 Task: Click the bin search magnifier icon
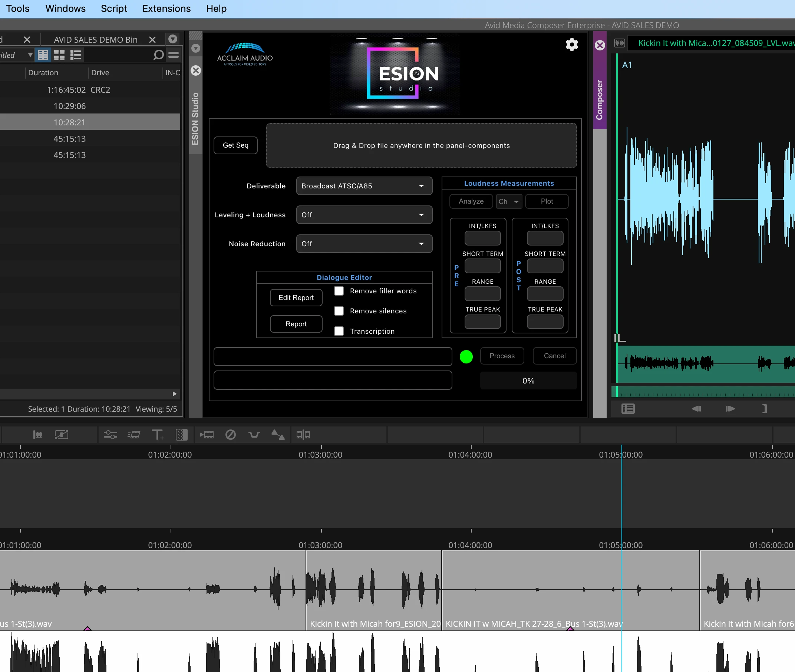coord(158,55)
